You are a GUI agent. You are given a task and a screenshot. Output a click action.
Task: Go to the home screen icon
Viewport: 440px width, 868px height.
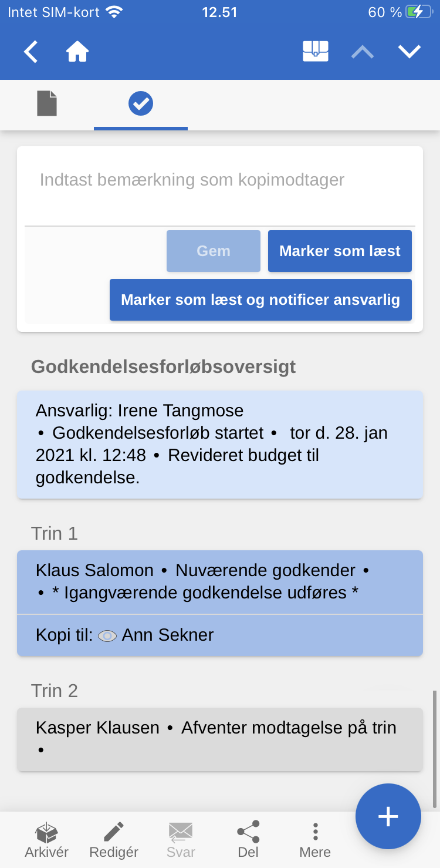coord(77,52)
